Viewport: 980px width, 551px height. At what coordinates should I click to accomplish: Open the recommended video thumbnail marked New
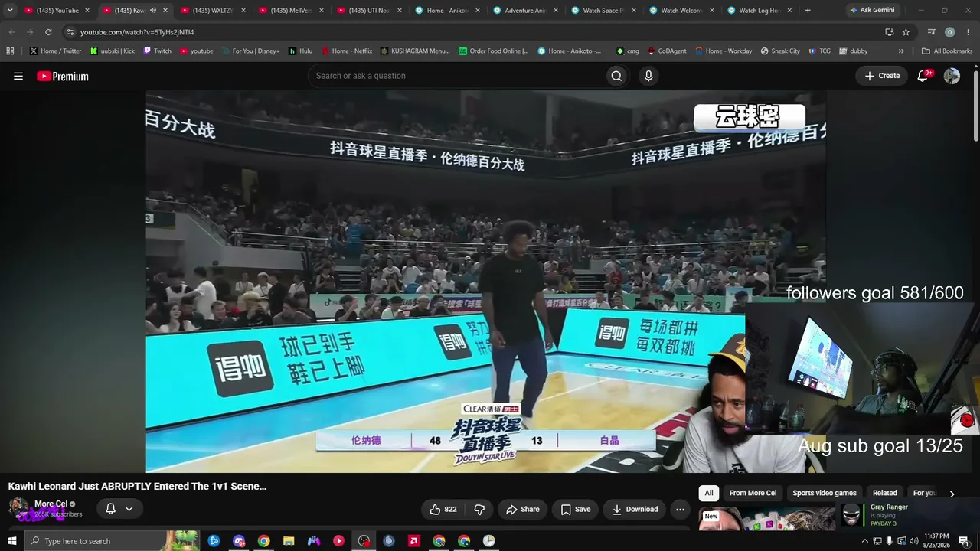click(766, 518)
